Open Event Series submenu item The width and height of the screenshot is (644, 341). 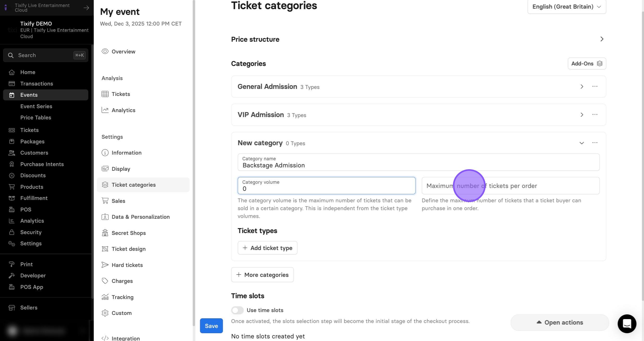tap(36, 106)
